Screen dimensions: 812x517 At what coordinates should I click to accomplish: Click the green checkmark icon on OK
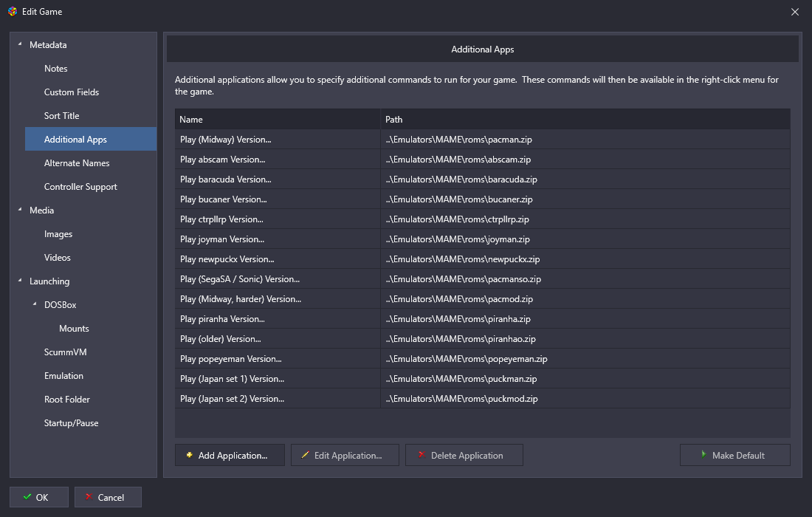[x=27, y=497]
